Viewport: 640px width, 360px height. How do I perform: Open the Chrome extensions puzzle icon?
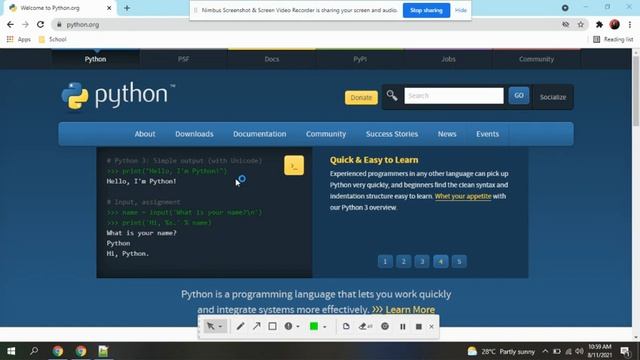click(x=599, y=24)
